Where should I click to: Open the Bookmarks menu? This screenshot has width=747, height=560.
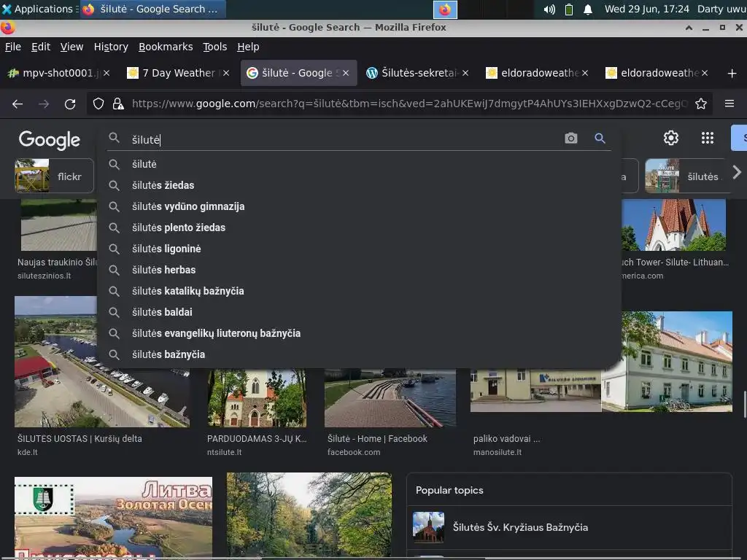tap(166, 47)
